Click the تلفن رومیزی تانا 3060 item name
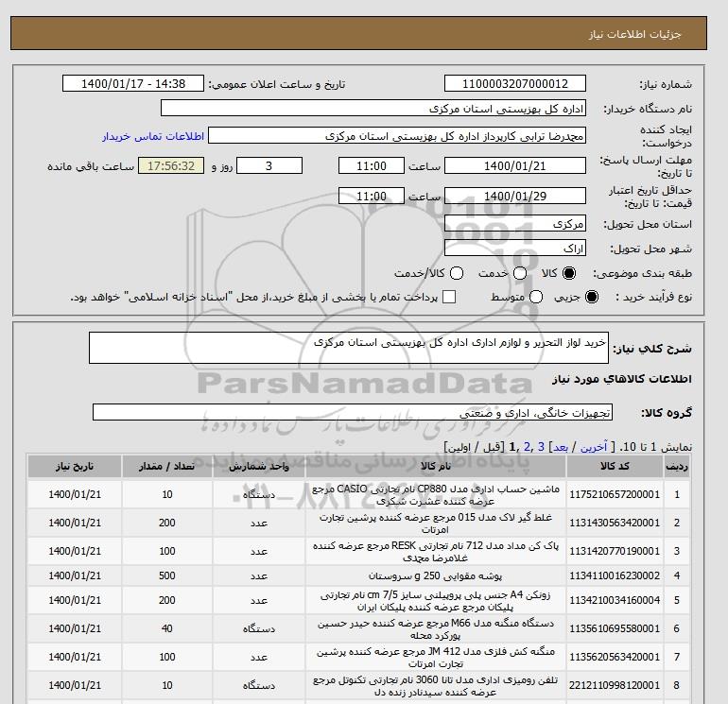 pyautogui.click(x=436, y=685)
